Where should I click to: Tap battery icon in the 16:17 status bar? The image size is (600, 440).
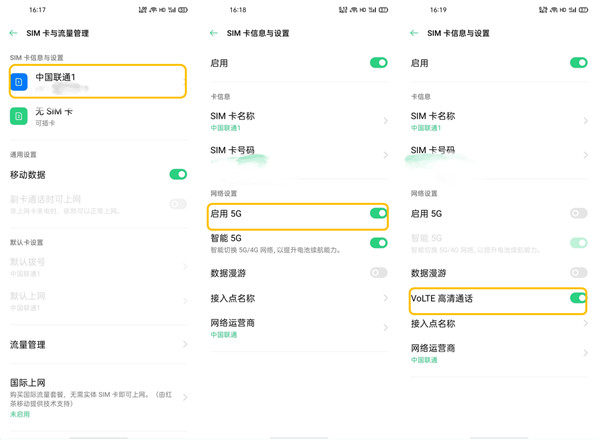click(184, 10)
